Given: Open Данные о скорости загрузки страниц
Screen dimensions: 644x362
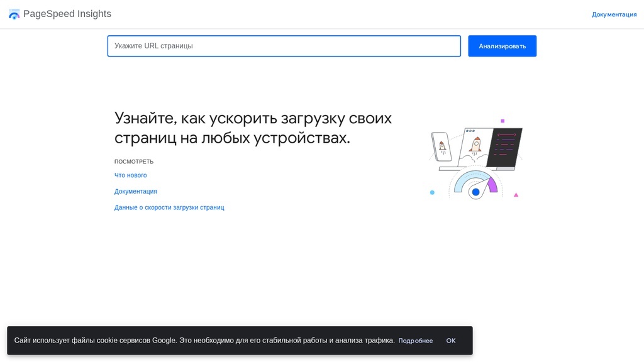Looking at the screenshot, I should (x=169, y=207).
